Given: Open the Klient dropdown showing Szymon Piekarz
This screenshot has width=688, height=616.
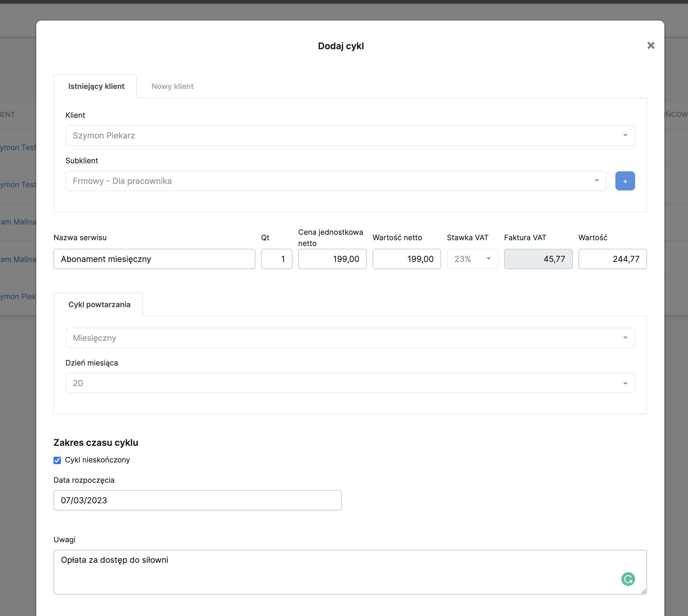Looking at the screenshot, I should [x=350, y=135].
